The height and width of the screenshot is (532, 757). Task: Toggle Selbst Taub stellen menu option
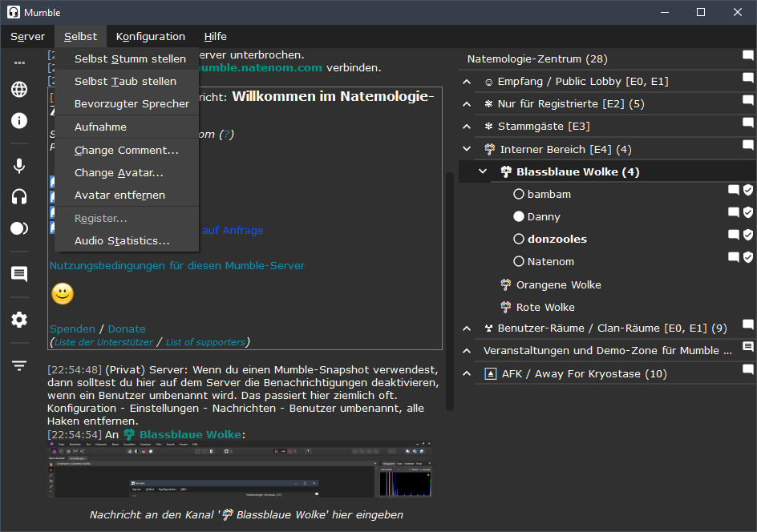tap(127, 82)
